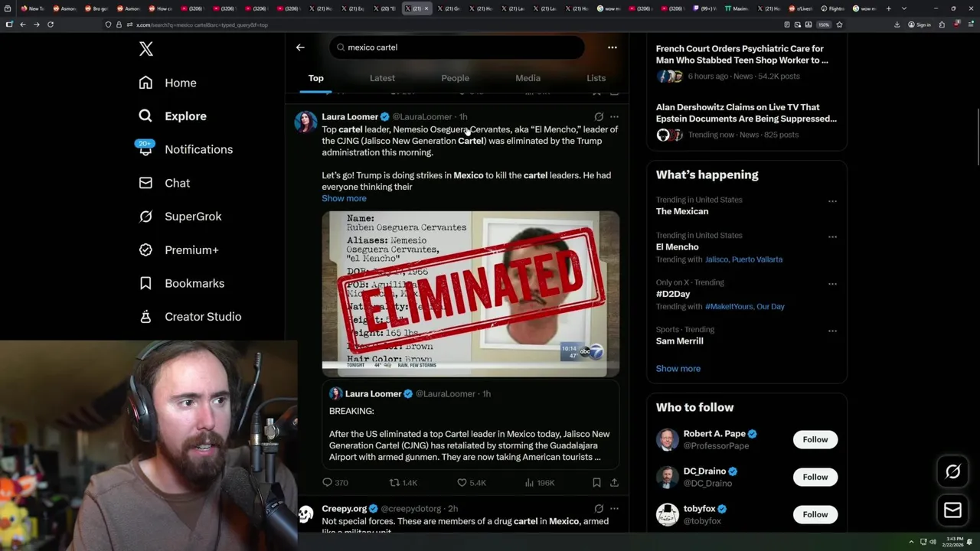This screenshot has height=551, width=980.
Task: Follow tobyfox
Action: tap(815, 514)
